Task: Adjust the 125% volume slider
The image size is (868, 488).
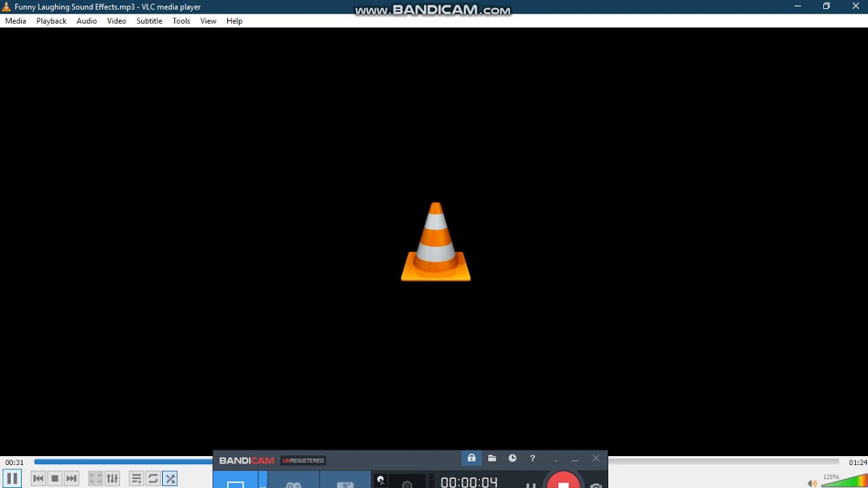Action: (x=844, y=481)
